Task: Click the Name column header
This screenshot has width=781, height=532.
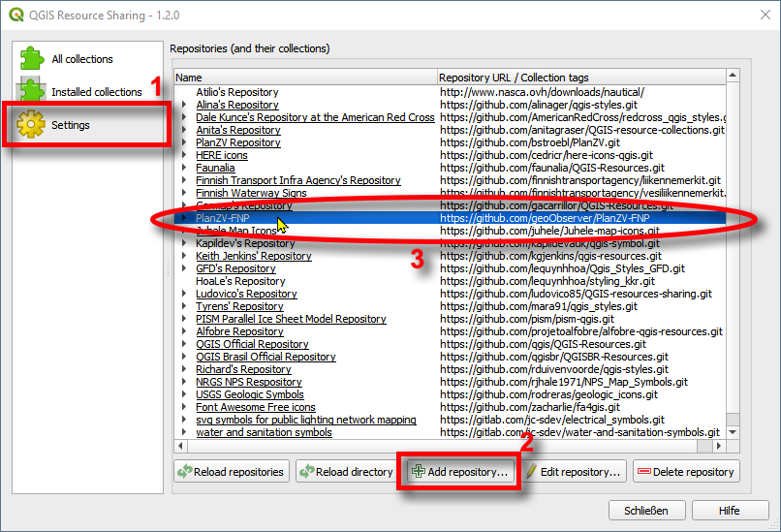Action: click(305, 78)
